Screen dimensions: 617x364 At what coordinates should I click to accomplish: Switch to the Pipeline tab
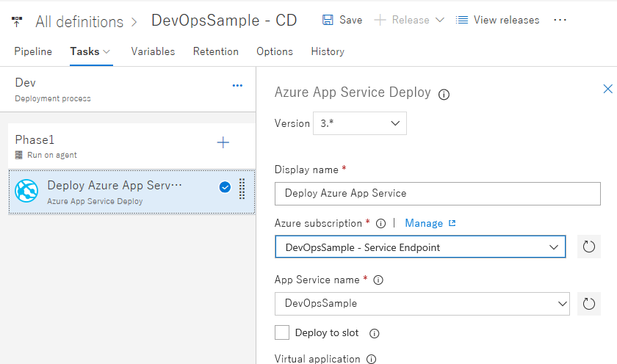[x=33, y=51]
